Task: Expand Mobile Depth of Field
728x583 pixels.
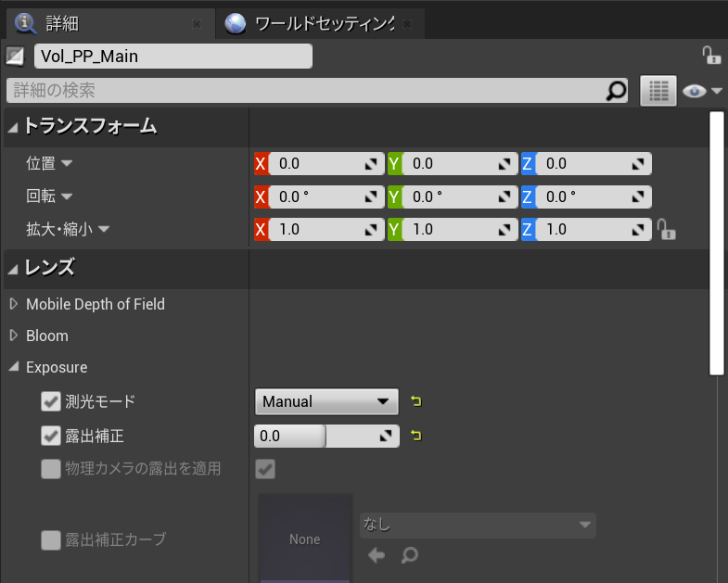Action: (14, 304)
